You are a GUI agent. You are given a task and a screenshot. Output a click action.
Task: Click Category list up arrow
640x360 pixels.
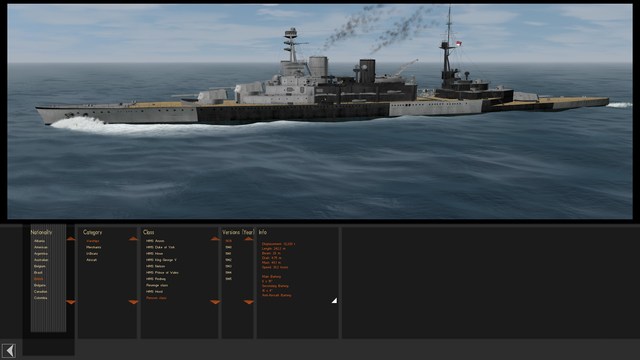(x=133, y=239)
